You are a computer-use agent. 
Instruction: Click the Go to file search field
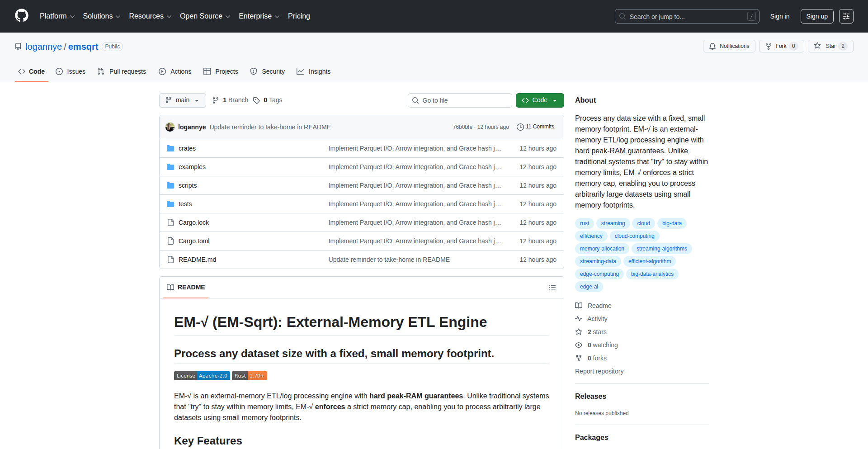[460, 100]
